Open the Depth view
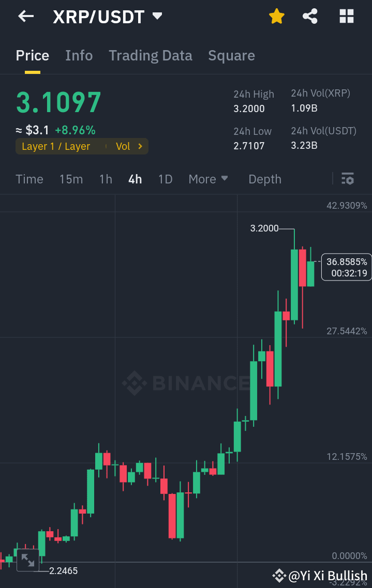Screen dimensions: 372x588 [264, 179]
